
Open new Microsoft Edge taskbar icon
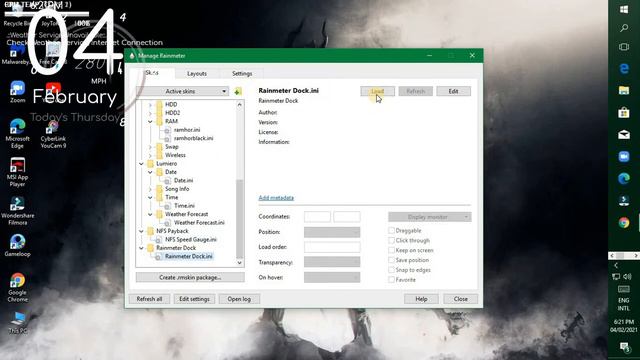pos(624,178)
